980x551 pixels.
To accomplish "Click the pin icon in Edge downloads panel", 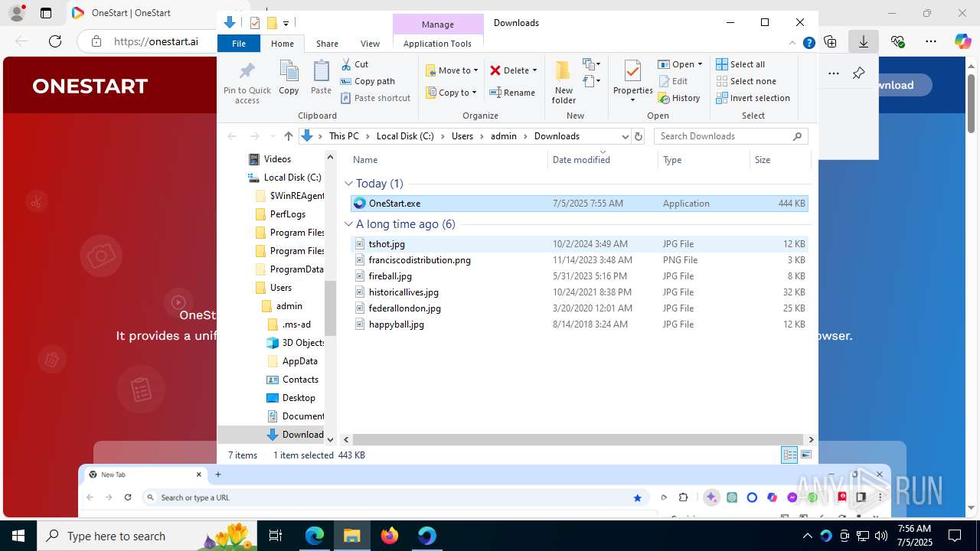I will [858, 73].
